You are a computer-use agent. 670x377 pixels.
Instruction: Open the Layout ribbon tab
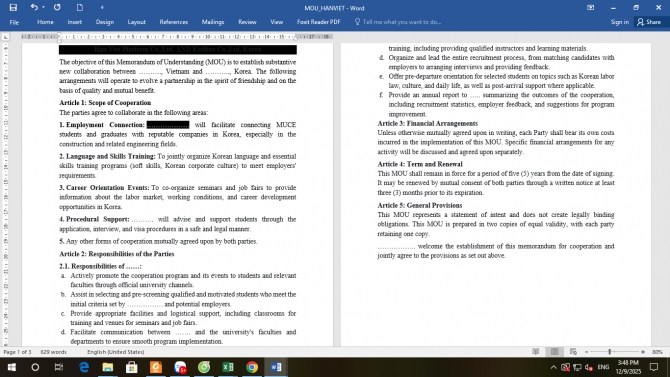pyautogui.click(x=136, y=22)
